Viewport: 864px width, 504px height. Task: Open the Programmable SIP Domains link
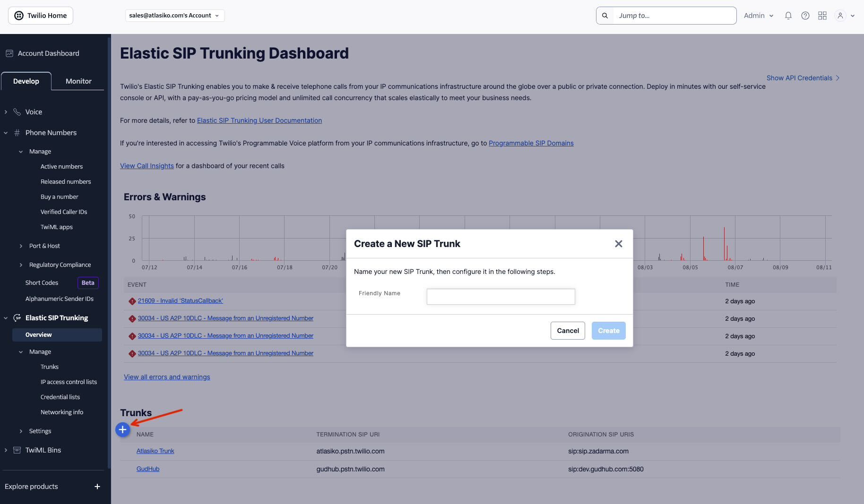pos(531,143)
